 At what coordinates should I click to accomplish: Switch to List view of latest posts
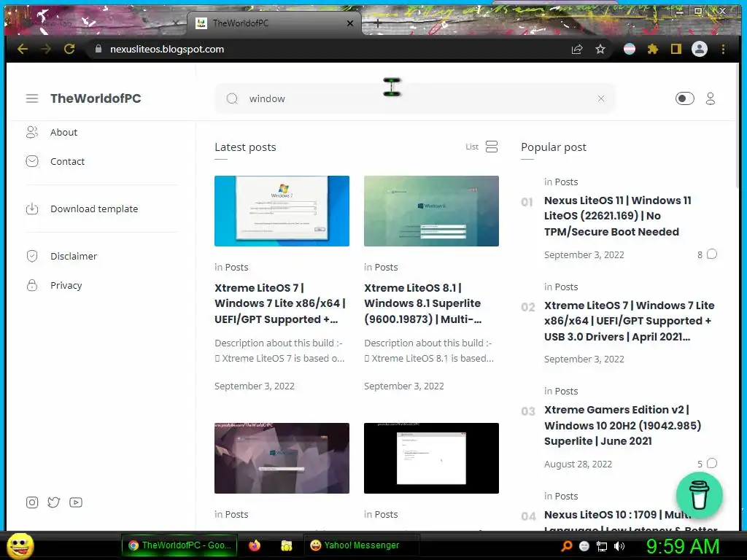(x=481, y=147)
